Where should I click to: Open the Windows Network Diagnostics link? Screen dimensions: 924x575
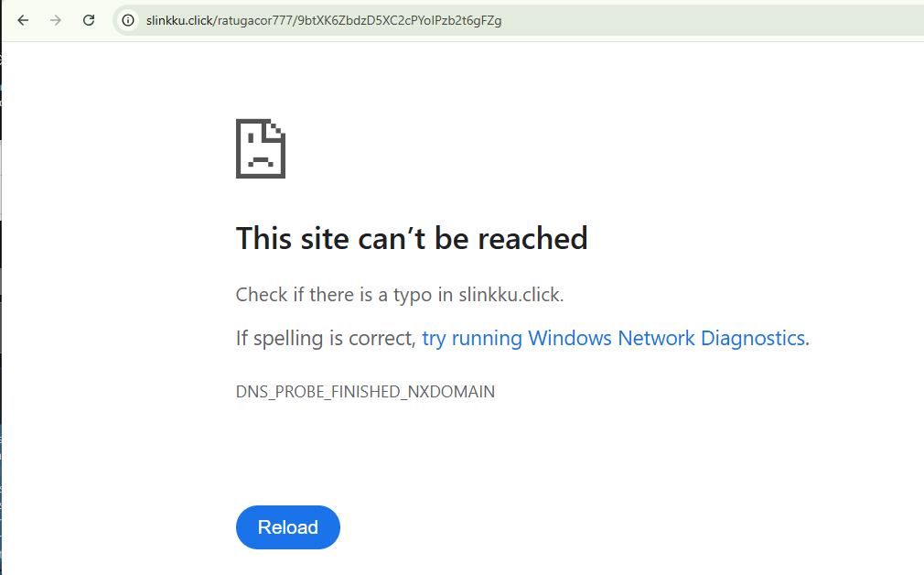coord(615,339)
